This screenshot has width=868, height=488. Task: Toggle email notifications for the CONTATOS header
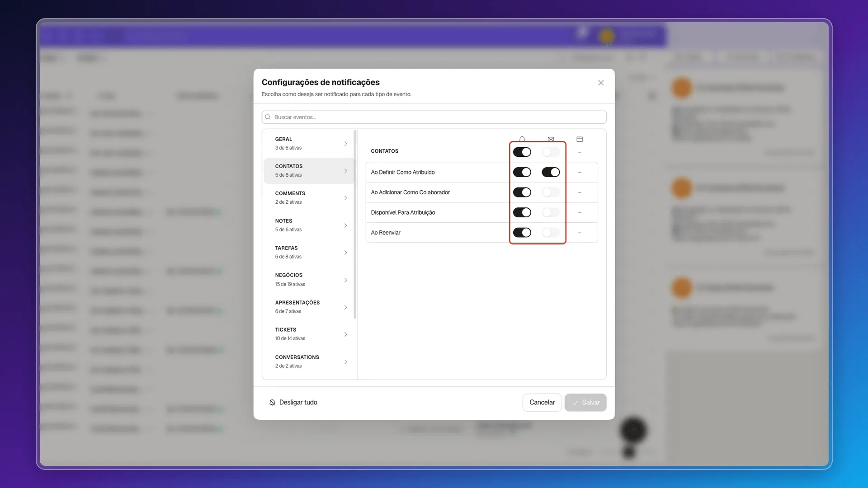[x=551, y=152]
